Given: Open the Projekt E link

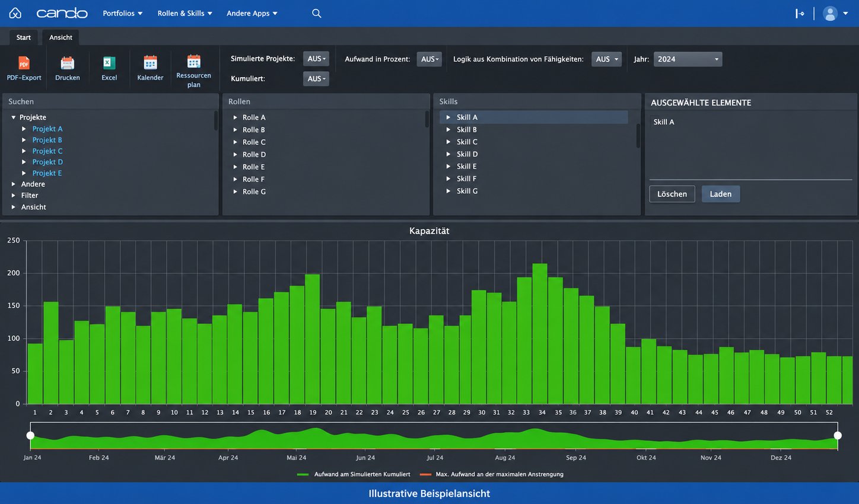Looking at the screenshot, I should (47, 173).
